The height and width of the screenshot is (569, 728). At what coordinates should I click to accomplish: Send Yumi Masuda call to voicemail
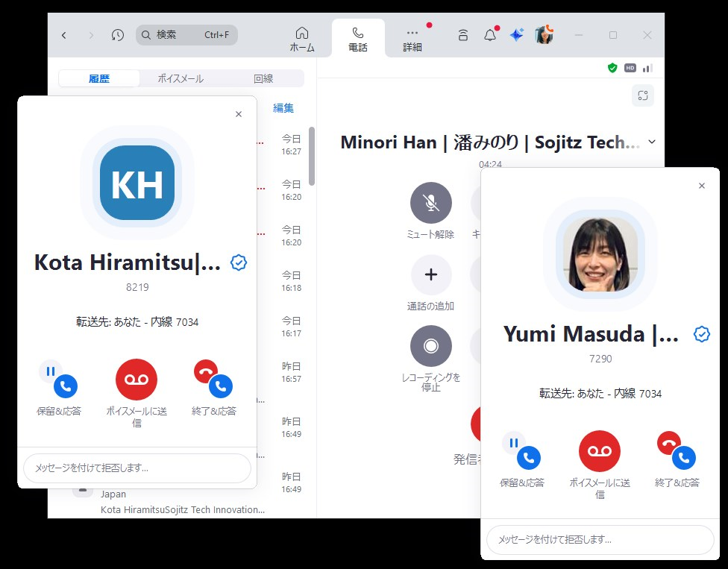[600, 451]
